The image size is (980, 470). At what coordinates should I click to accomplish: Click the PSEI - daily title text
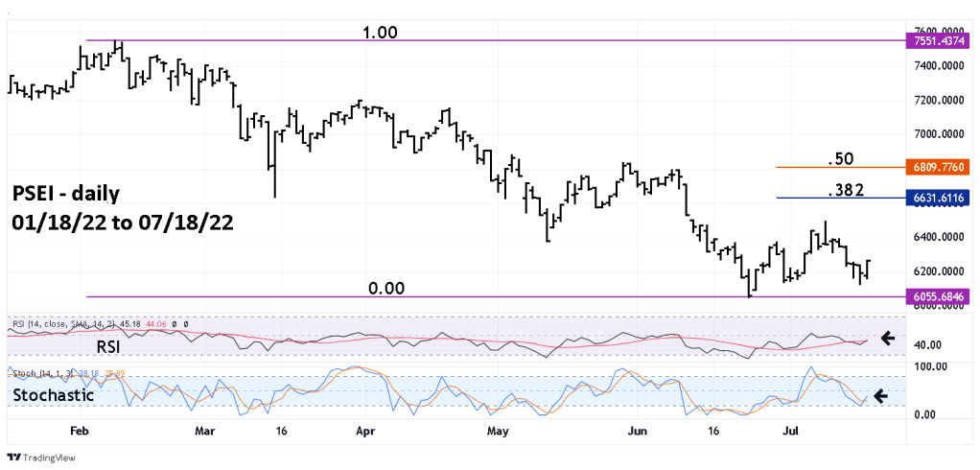pos(66,194)
